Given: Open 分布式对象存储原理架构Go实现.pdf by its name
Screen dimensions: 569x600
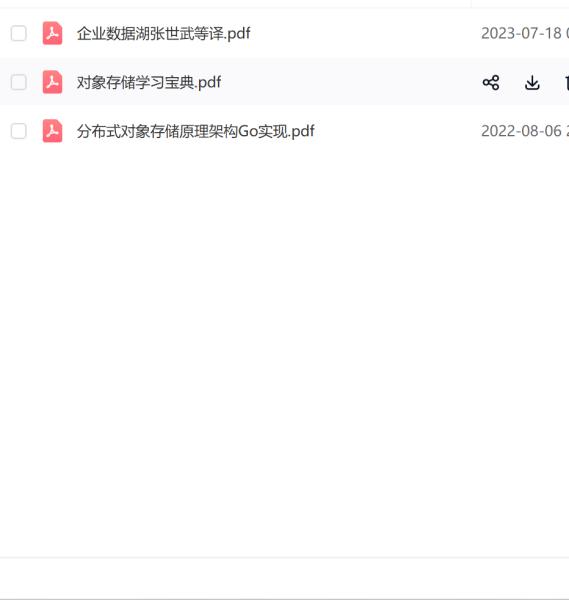Looking at the screenshot, I should pyautogui.click(x=196, y=131).
